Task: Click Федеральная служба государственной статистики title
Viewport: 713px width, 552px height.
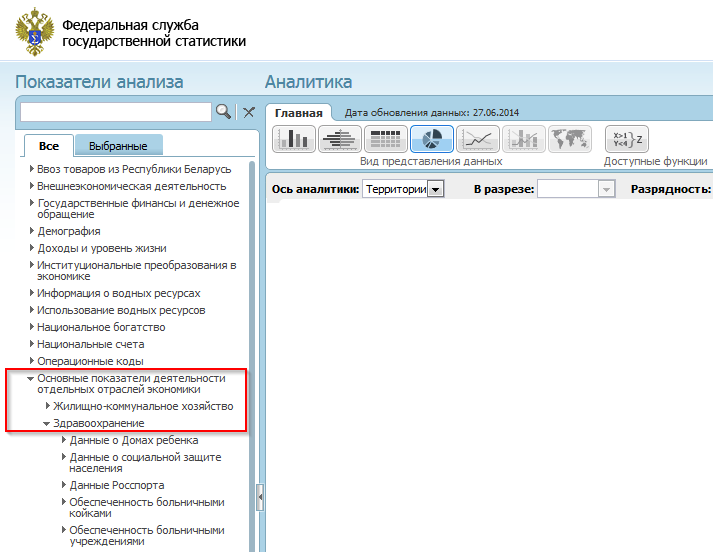Action: [x=154, y=33]
